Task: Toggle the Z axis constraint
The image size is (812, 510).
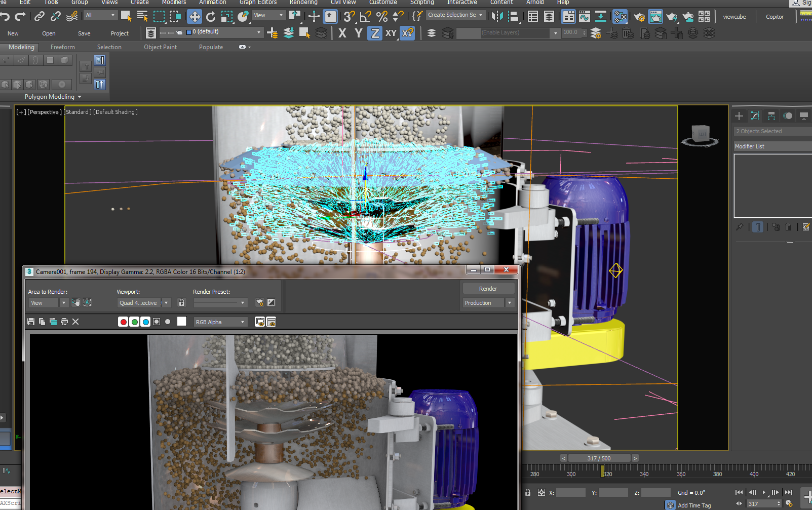Action: [x=375, y=33]
